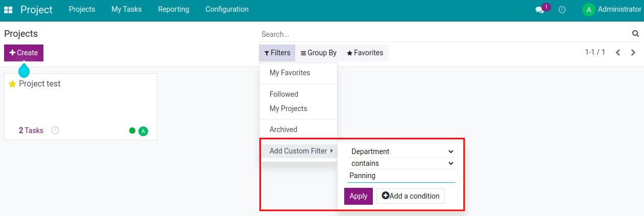The width and height of the screenshot is (644, 216).
Task: Click the Panning value input field
Action: 401,176
